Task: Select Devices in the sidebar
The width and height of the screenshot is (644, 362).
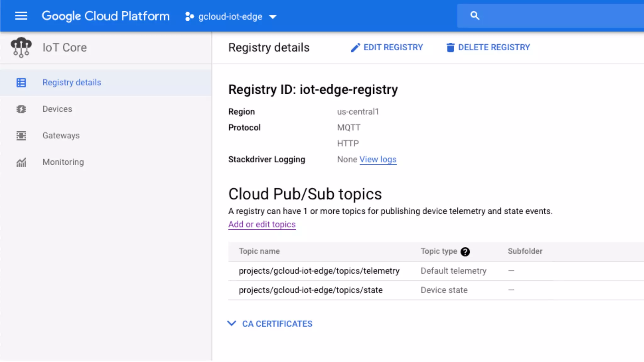Action: pos(57,109)
